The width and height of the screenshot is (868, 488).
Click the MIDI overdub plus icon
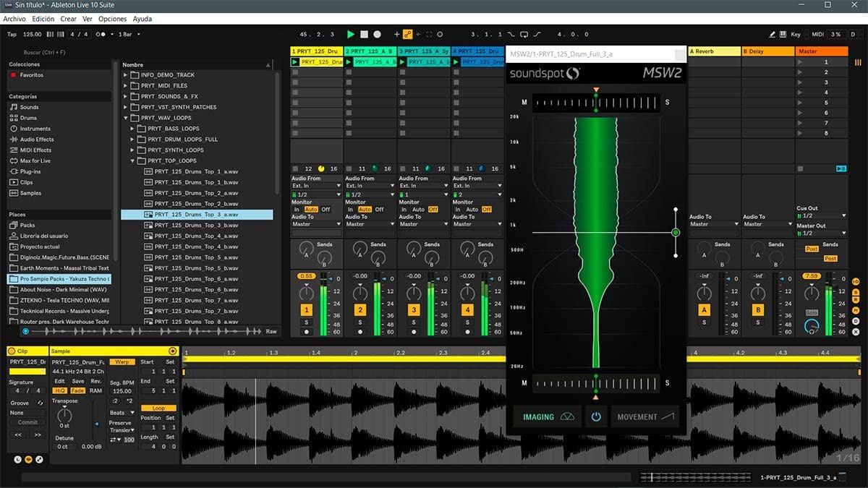click(396, 34)
